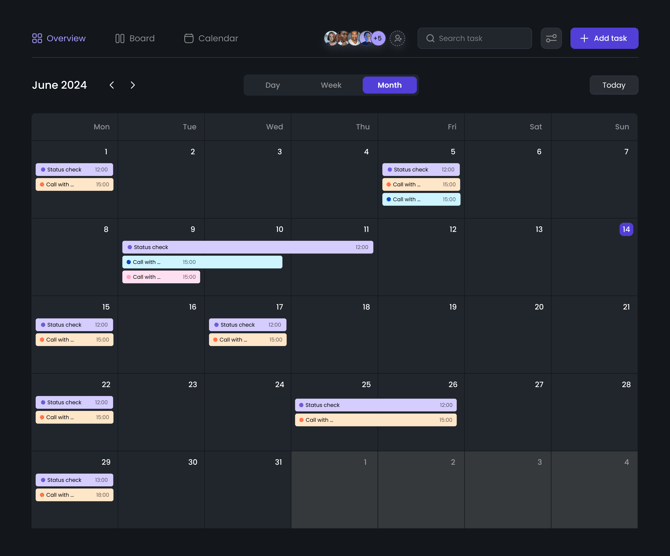The height and width of the screenshot is (556, 670).
Task: Go to next month arrow
Action: coord(133,85)
